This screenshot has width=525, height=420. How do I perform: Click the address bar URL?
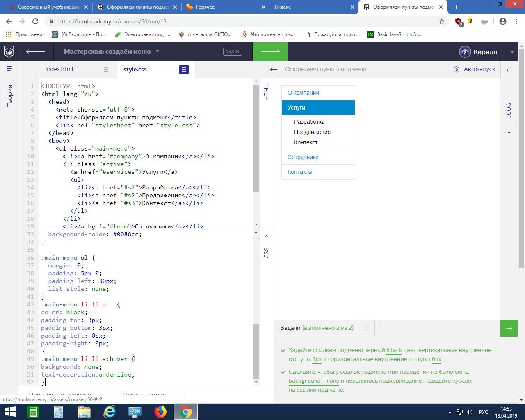click(112, 21)
